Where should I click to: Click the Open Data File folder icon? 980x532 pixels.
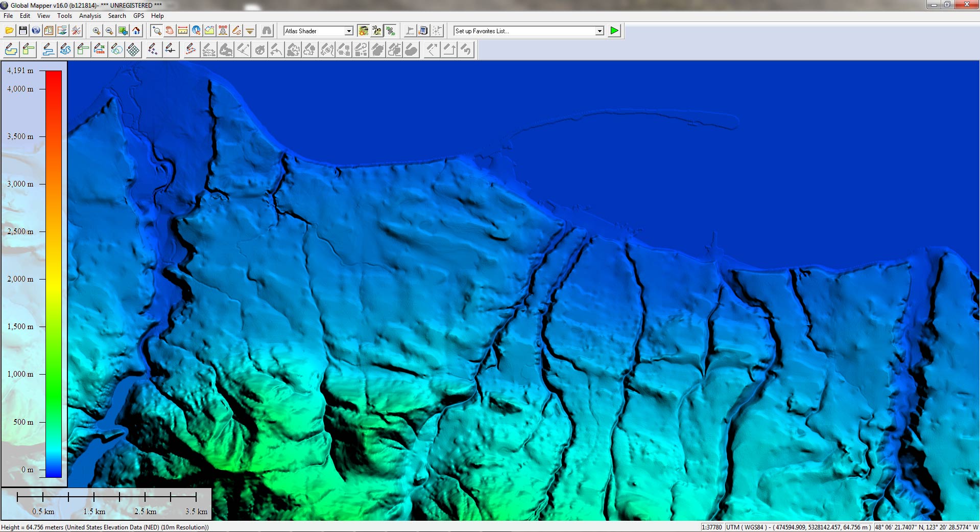pos(9,31)
